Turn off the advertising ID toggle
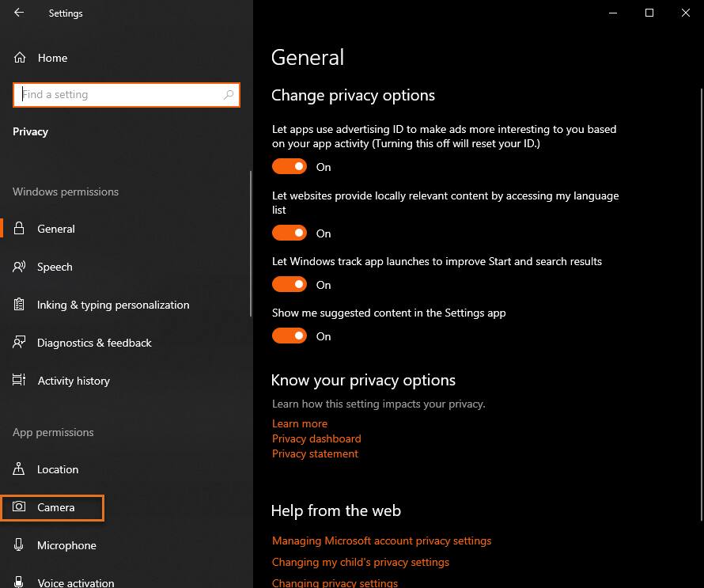 tap(290, 167)
